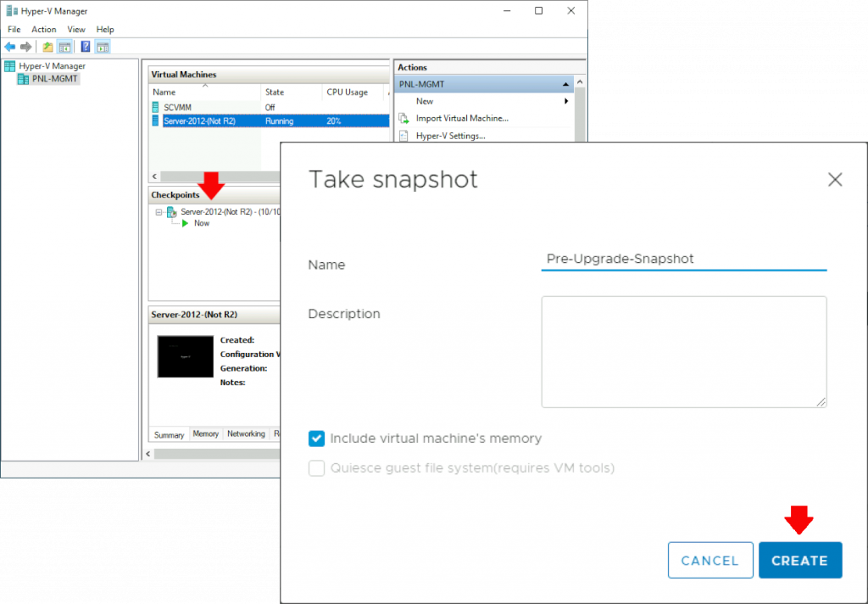Collapse the PNL-MGMT actions section
This screenshot has width=868, height=604.
[x=566, y=84]
